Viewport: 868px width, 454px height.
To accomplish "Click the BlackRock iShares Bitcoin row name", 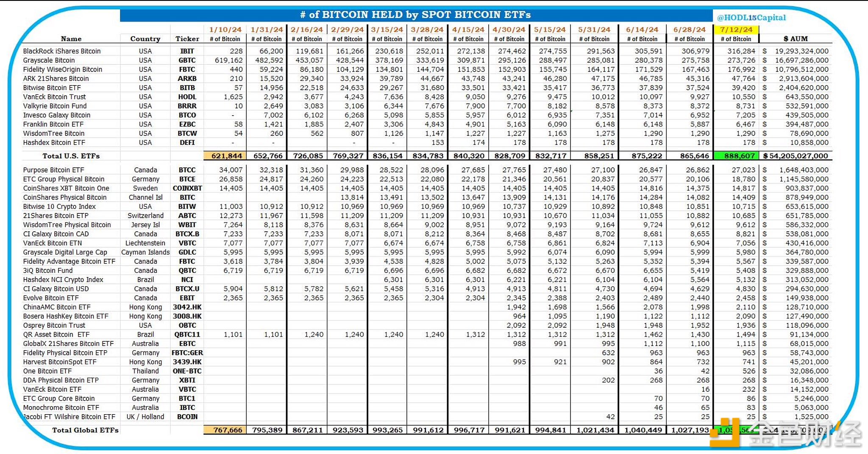I will 62,51.
